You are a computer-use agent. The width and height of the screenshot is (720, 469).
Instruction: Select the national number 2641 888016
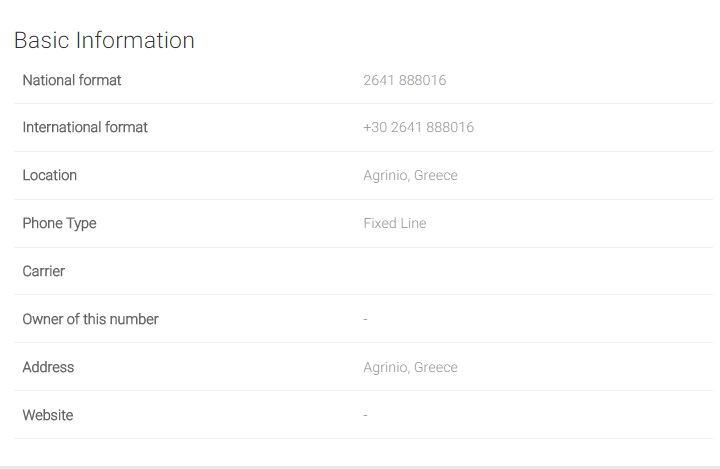pyautogui.click(x=404, y=80)
